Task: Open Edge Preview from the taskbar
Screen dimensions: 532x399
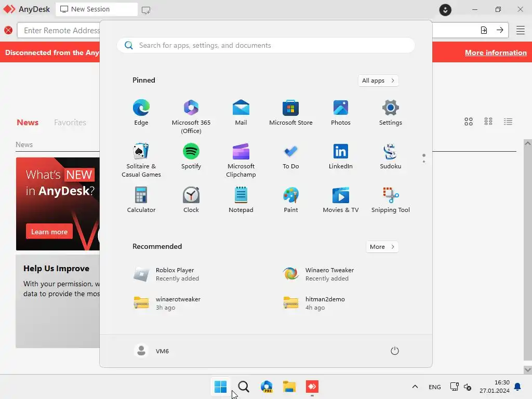Action: coord(267,387)
